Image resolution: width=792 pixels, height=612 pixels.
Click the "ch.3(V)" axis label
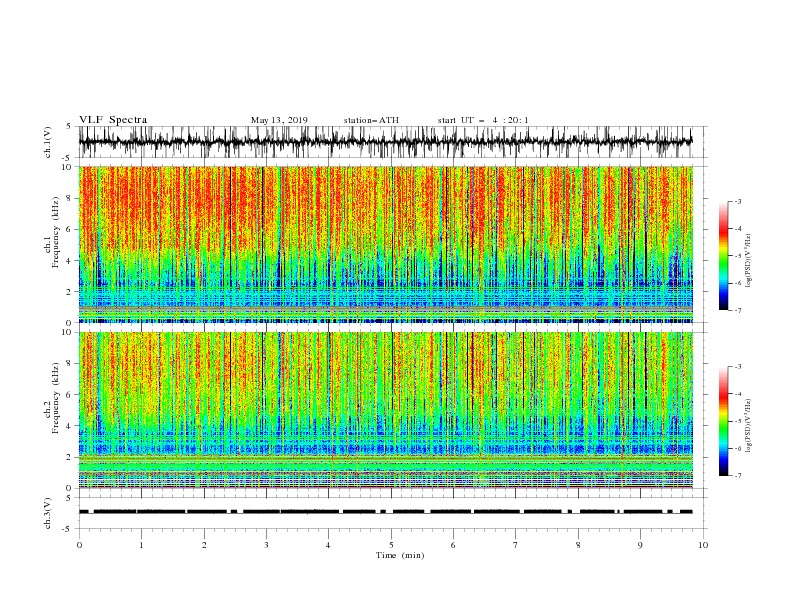[48, 513]
